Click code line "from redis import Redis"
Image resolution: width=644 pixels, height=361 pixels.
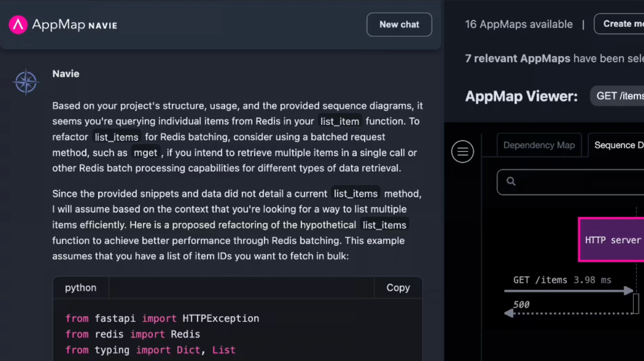click(133, 334)
